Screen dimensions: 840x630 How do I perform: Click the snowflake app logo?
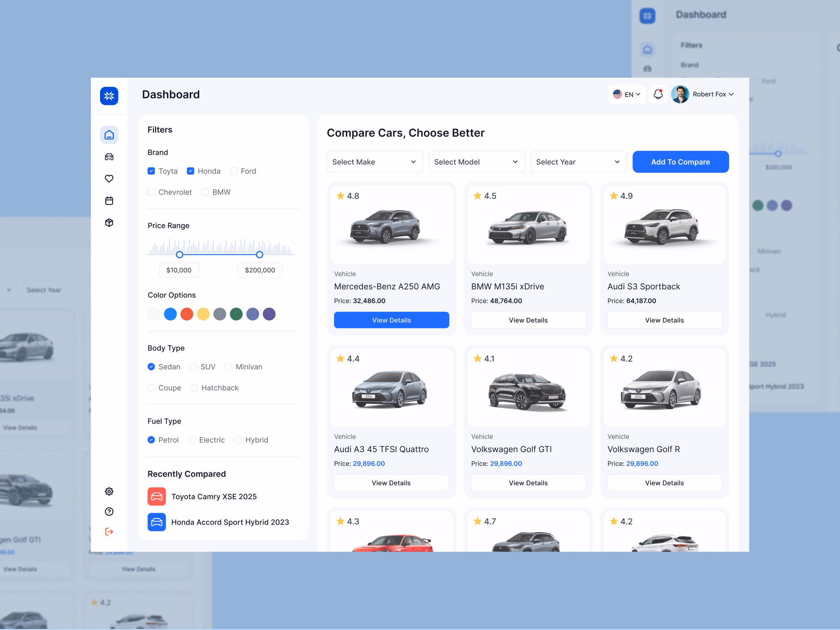point(109,96)
